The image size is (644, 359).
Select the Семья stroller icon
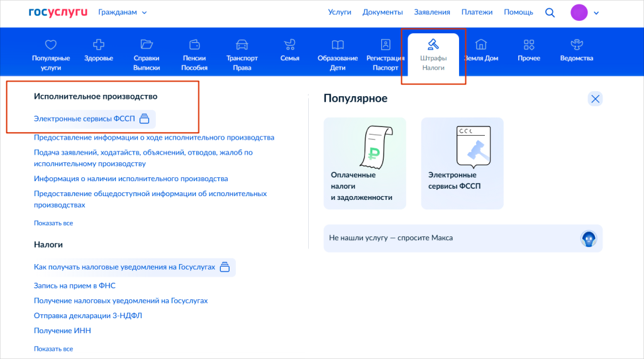(x=290, y=45)
